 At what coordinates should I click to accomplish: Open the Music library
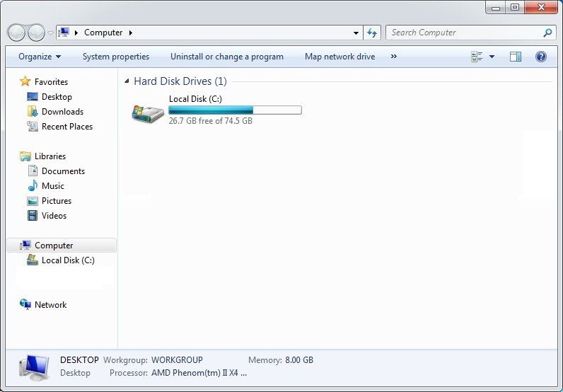(53, 186)
